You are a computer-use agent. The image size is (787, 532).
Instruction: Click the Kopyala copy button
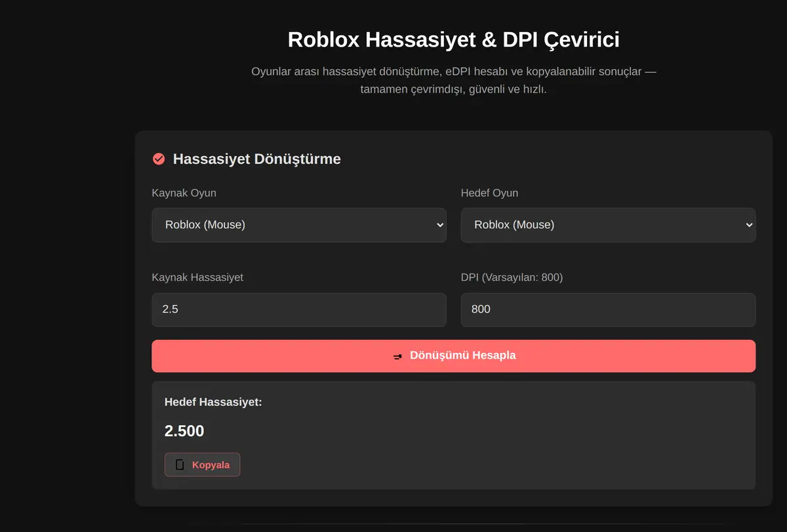pyautogui.click(x=202, y=464)
